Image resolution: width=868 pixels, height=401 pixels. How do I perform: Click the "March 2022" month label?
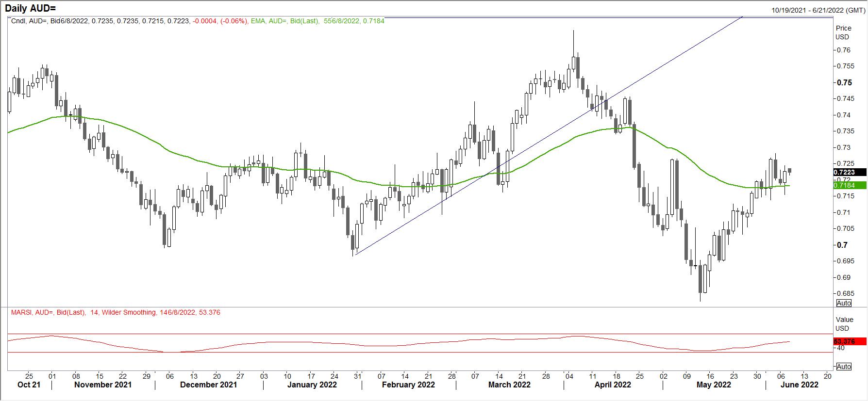(510, 385)
